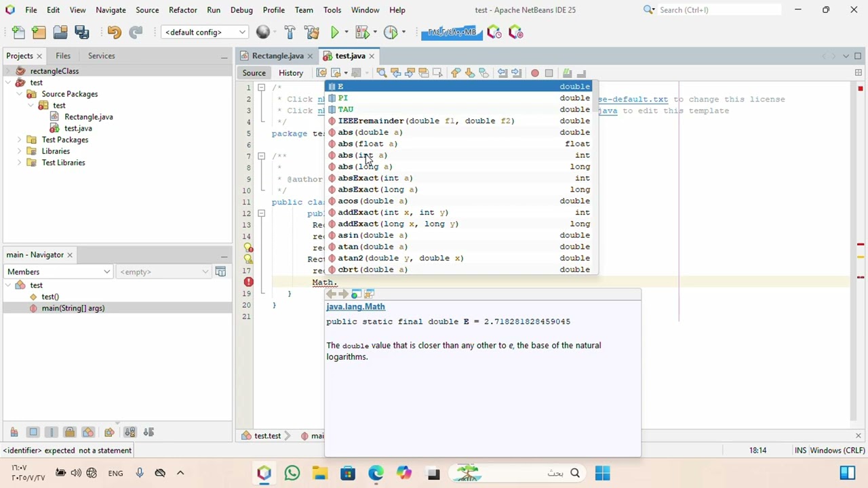868x488 pixels.
Task: Click the memory usage garbage collection bar
Action: point(452,33)
